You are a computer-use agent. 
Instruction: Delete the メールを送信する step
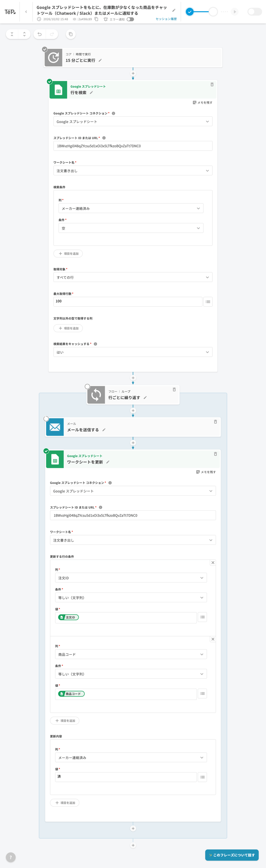click(x=216, y=422)
